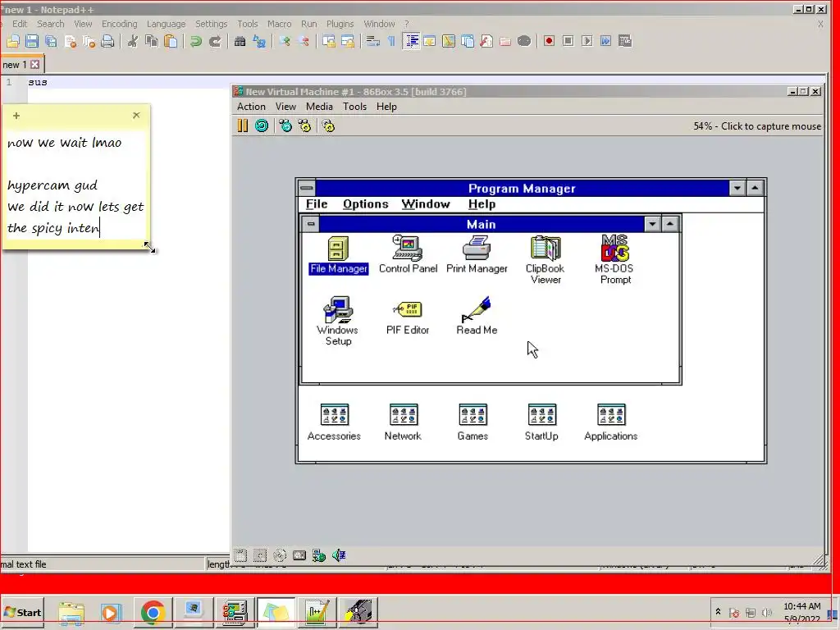Open Google Chrome from the taskbar
840x630 pixels.
153,612
